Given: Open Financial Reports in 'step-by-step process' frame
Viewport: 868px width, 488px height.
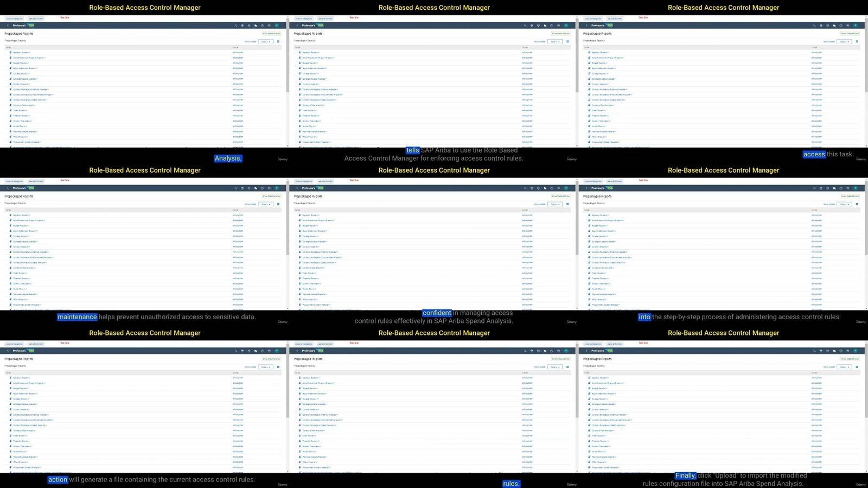Looking at the screenshot, I should 601,278.
